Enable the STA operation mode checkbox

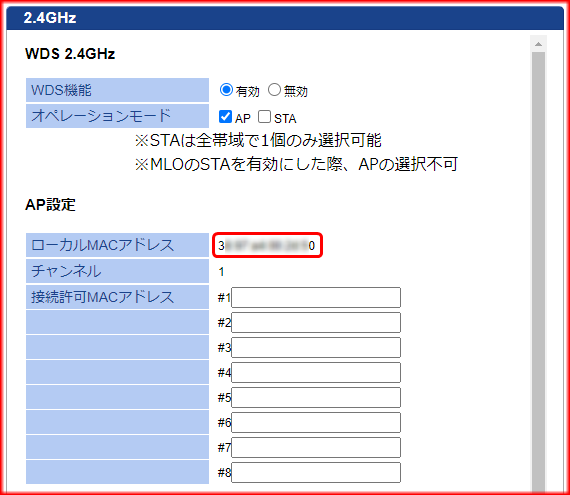pos(264,117)
